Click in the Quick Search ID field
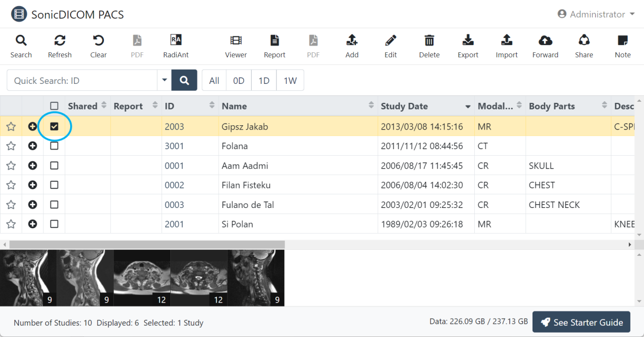This screenshot has width=644, height=337. click(x=82, y=81)
